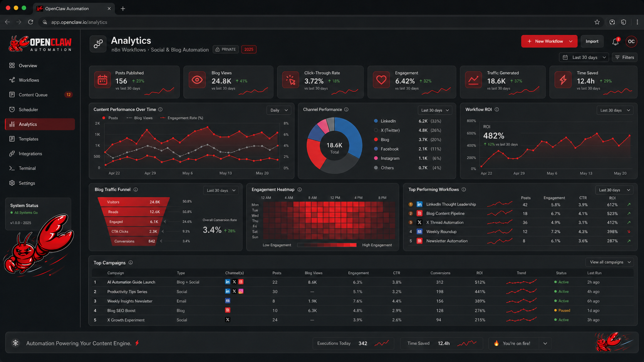Image resolution: width=644 pixels, height=362 pixels.
Task: Open the Daily interval dropdown on Content Performance
Action: [278, 110]
